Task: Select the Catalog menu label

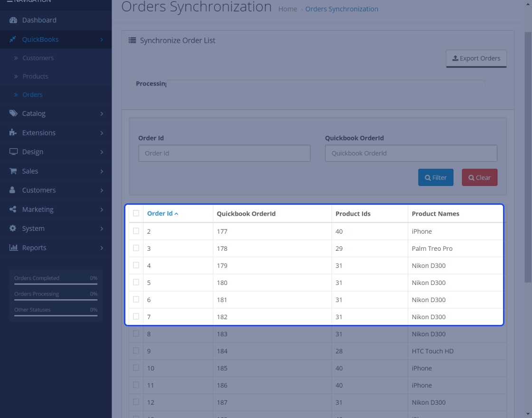Action: (x=34, y=114)
